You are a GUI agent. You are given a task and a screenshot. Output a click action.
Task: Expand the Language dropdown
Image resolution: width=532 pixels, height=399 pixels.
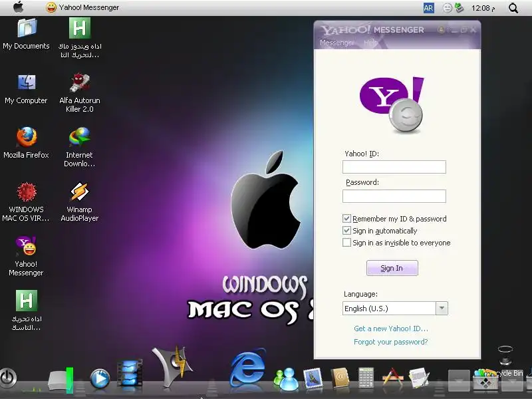(442, 309)
